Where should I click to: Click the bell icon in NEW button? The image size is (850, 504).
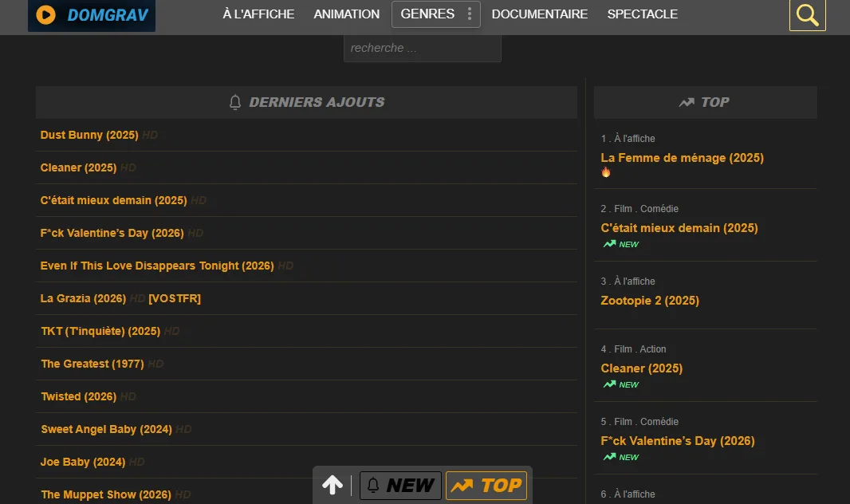(x=373, y=486)
